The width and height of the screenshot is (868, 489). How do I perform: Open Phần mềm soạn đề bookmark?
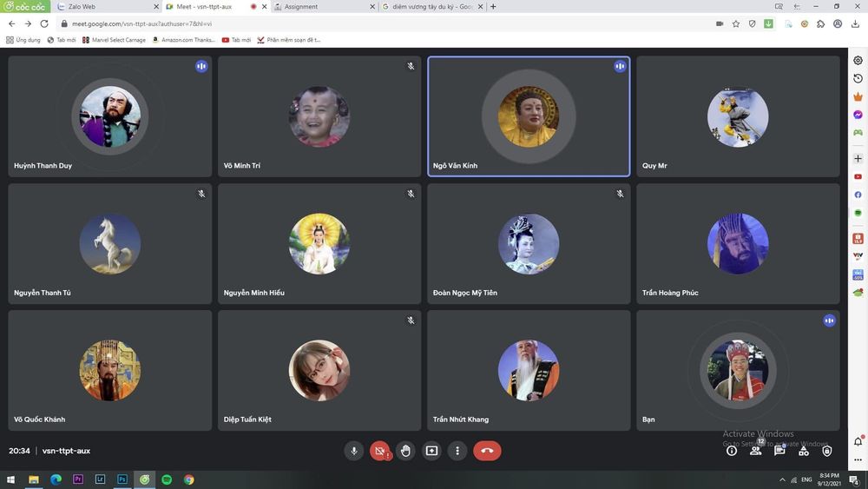point(288,40)
